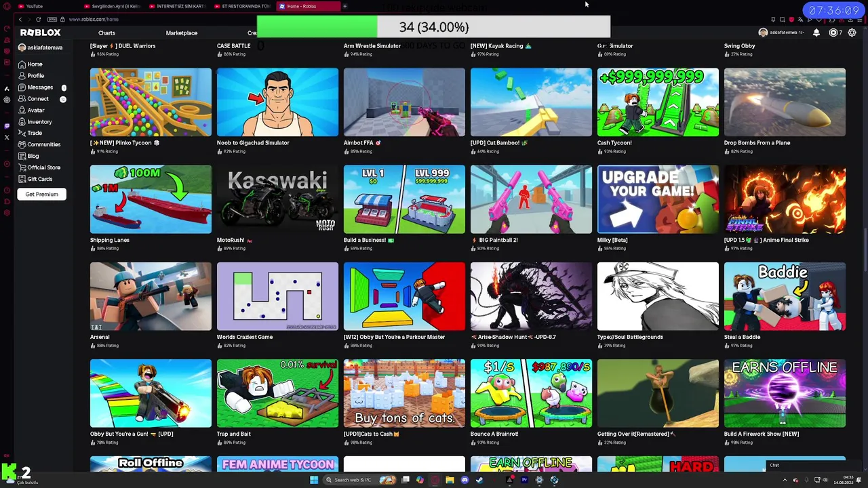Image resolution: width=868 pixels, height=488 pixels.
Task: Open the Marketplace menu
Action: click(182, 33)
